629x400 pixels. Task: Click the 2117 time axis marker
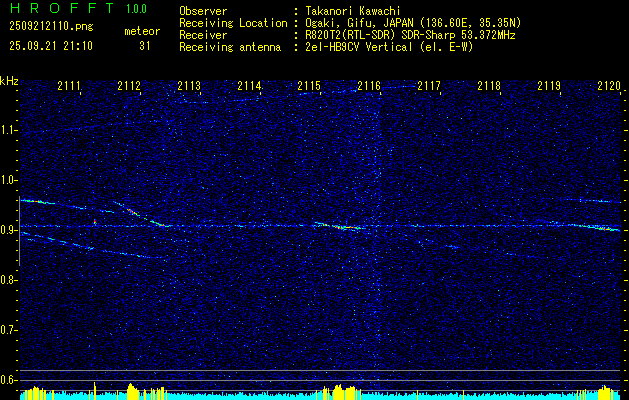(x=429, y=86)
